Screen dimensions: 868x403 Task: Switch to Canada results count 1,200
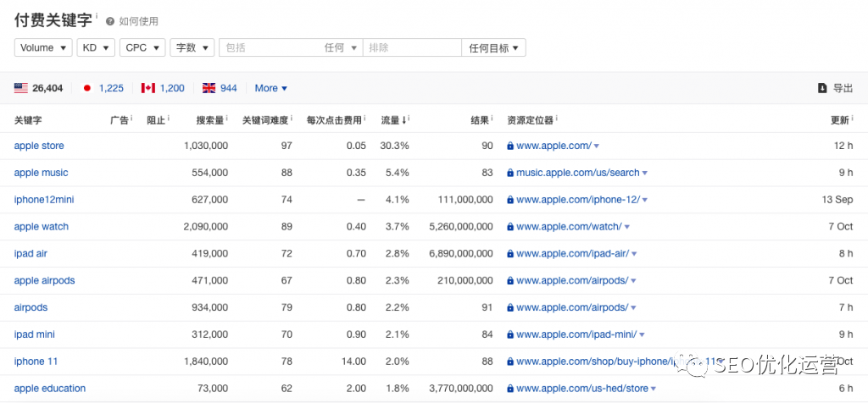coord(172,88)
